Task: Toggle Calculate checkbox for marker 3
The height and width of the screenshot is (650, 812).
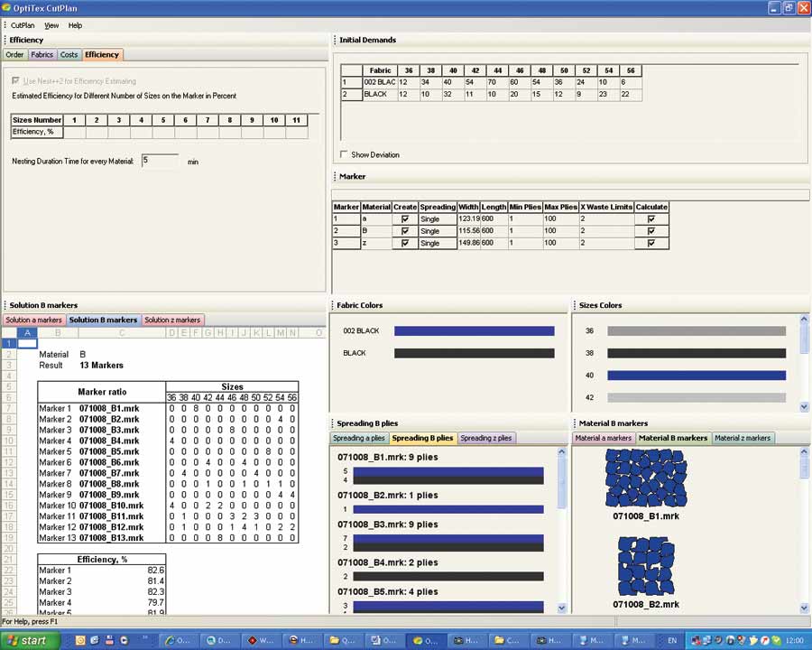Action: click(651, 243)
